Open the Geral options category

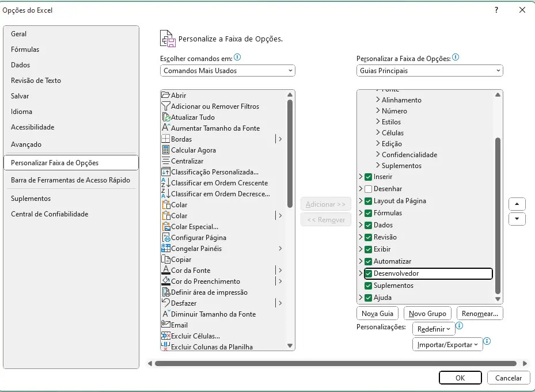pos(71,34)
